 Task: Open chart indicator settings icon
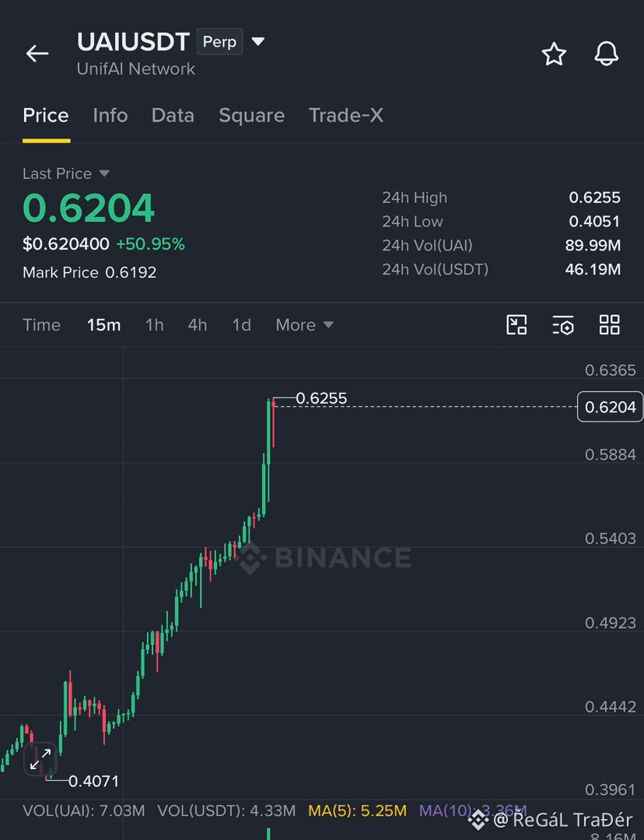(x=563, y=325)
